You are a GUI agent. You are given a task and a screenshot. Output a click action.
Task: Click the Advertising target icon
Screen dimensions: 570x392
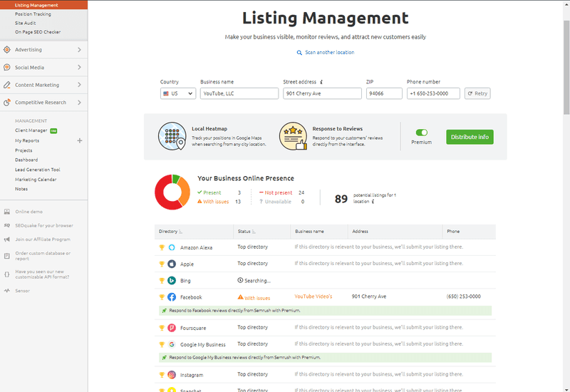click(7, 49)
